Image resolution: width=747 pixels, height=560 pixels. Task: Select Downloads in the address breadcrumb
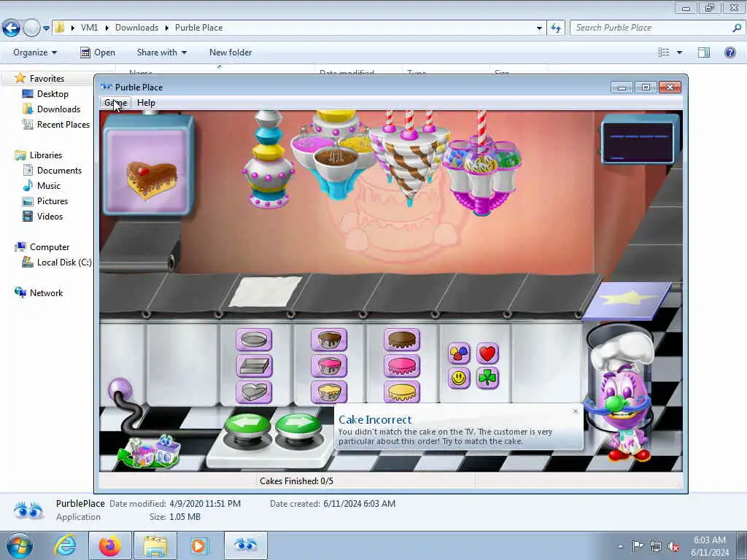pyautogui.click(x=136, y=28)
